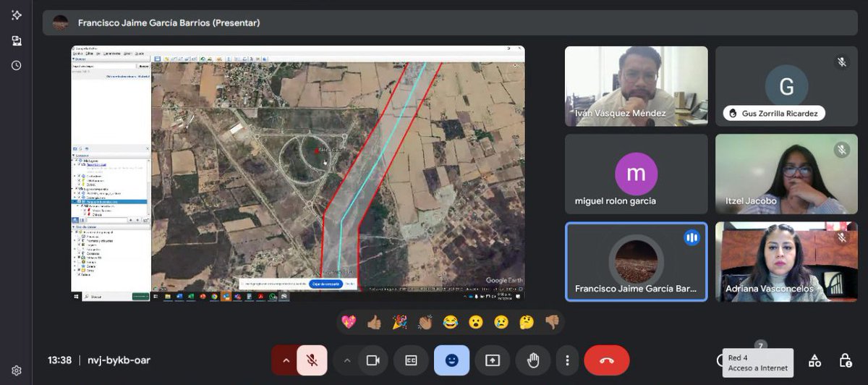Click mute badge on Gus Zorrilla Ricardez tile
The width and height of the screenshot is (868, 385).
click(x=842, y=62)
